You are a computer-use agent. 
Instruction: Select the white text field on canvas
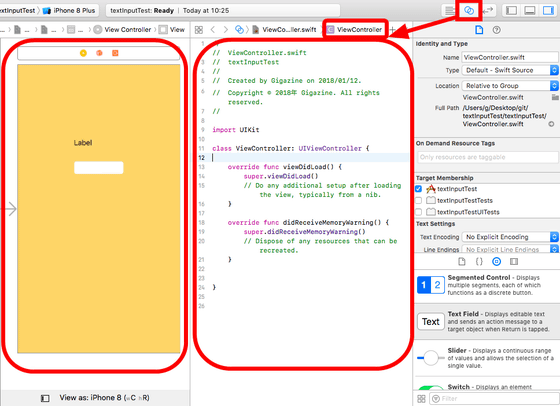[99, 167]
